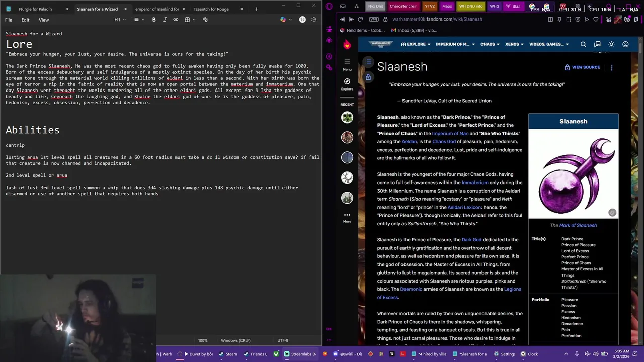Toggle bold formatting in Notepad
This screenshot has width=644, height=362.
[x=154, y=20]
